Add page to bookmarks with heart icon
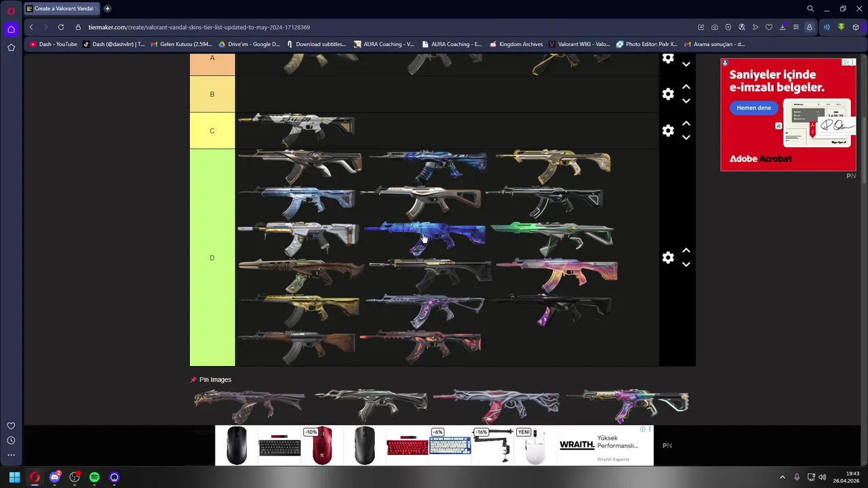 click(769, 27)
